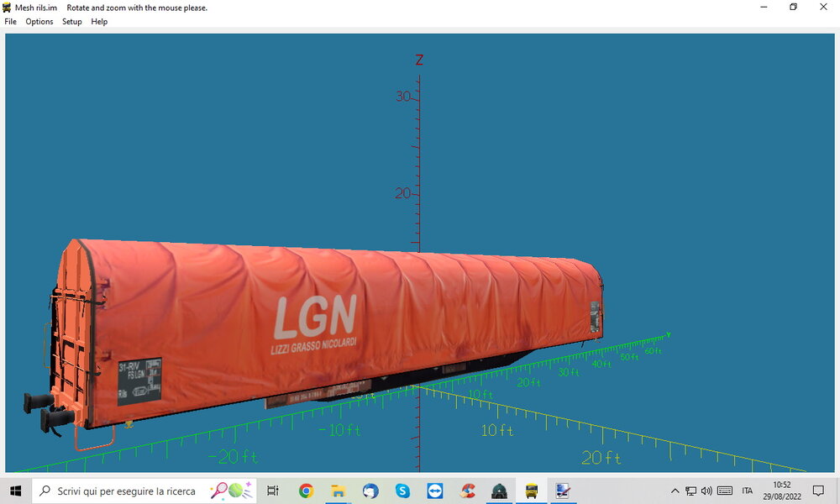Close the Mesh rils.im window

point(823,7)
